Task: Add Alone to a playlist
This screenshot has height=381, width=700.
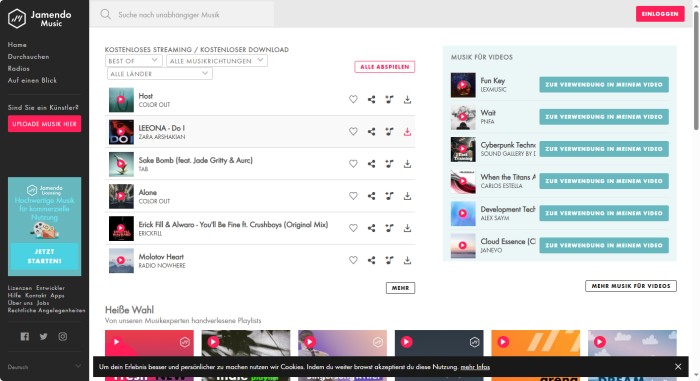Action: click(389, 196)
